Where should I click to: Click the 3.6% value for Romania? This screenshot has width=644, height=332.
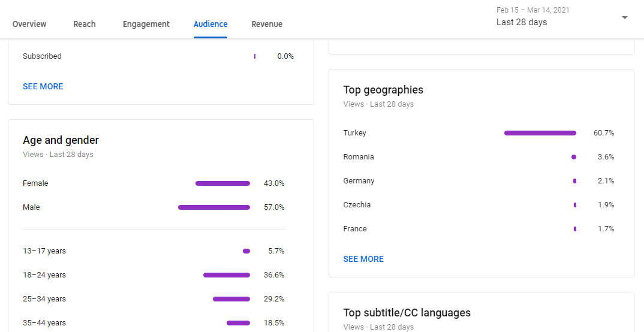click(x=606, y=157)
